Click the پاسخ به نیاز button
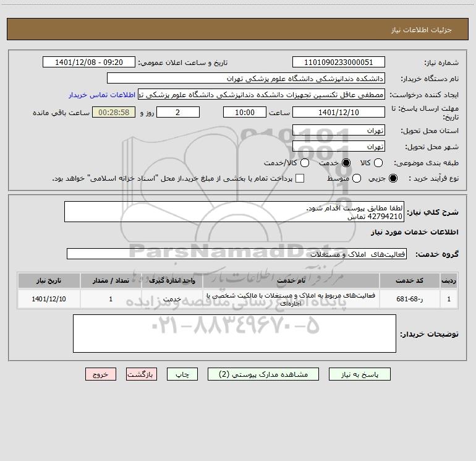476x461 pixels. coord(359,374)
